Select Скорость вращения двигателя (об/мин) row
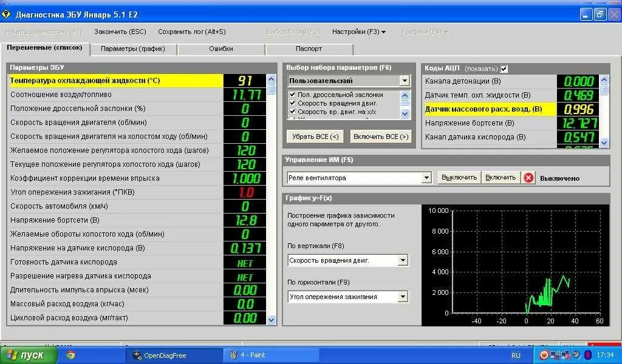 (137, 123)
